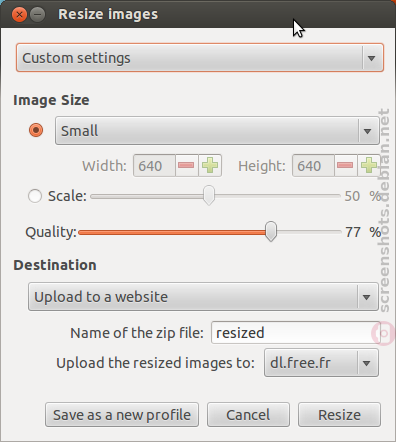
Task: Select the Scale radio button
Action: click(35, 196)
